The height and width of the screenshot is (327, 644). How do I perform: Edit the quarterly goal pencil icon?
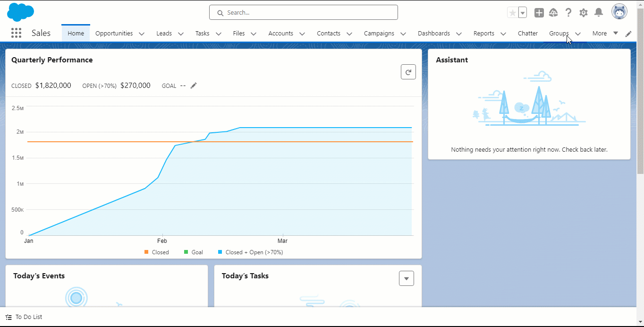194,86
